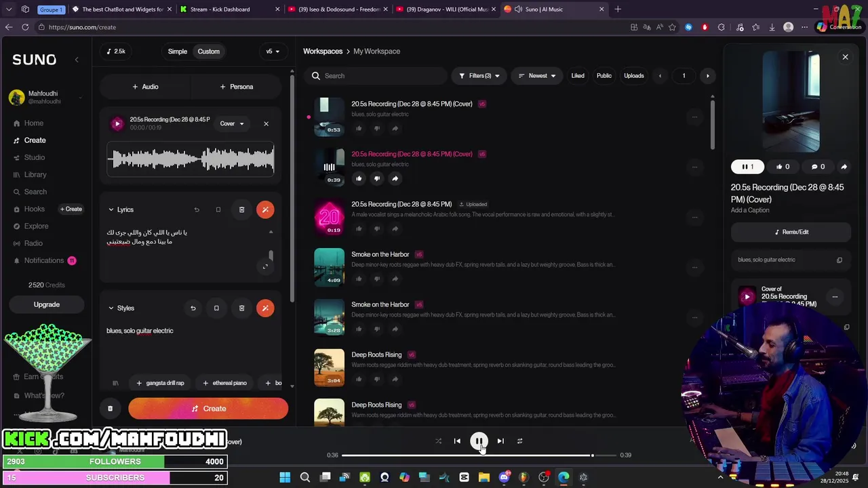Generate lyrics with the magic wand
Screen dimensions: 868x488
(x=265, y=209)
